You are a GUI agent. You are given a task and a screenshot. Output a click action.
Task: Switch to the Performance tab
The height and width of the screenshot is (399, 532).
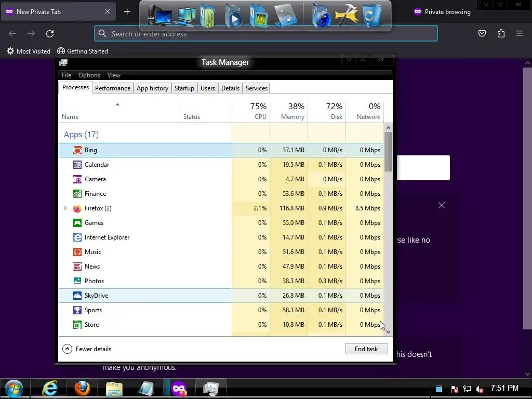[x=113, y=88]
